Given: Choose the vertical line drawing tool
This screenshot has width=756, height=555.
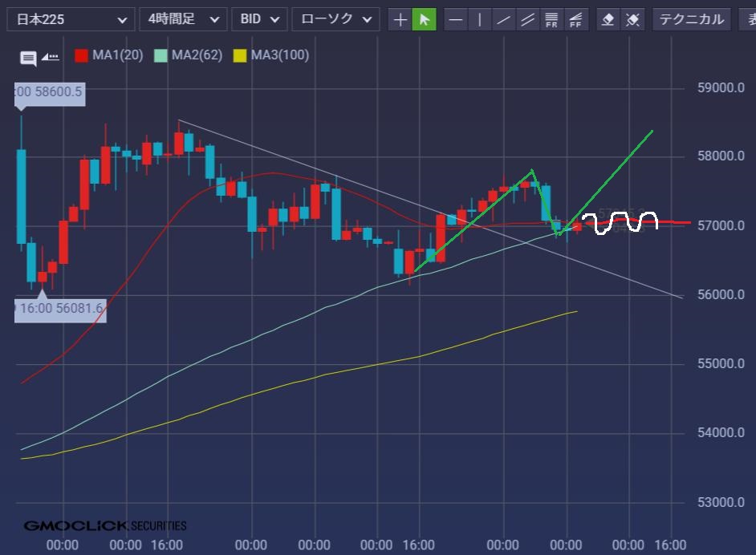Looking at the screenshot, I should coord(480,19).
